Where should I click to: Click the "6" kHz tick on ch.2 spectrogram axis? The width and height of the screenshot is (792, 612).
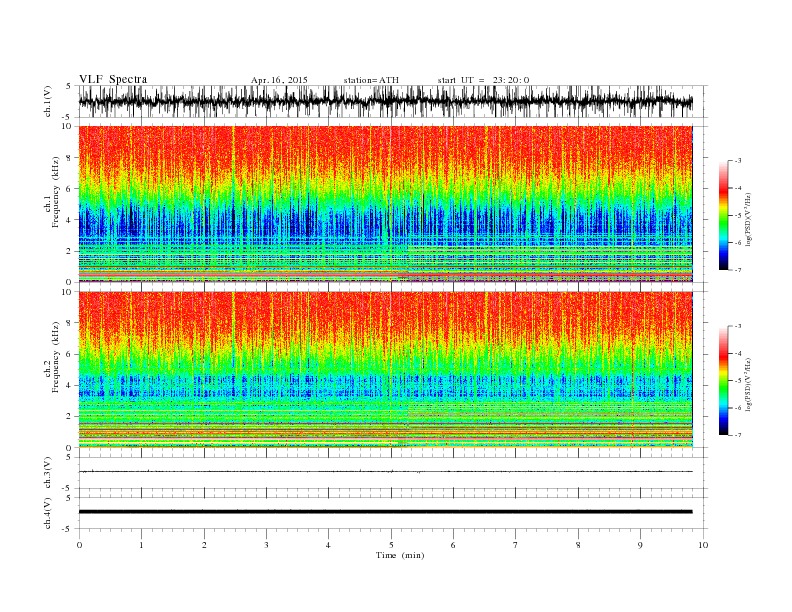click(x=70, y=354)
